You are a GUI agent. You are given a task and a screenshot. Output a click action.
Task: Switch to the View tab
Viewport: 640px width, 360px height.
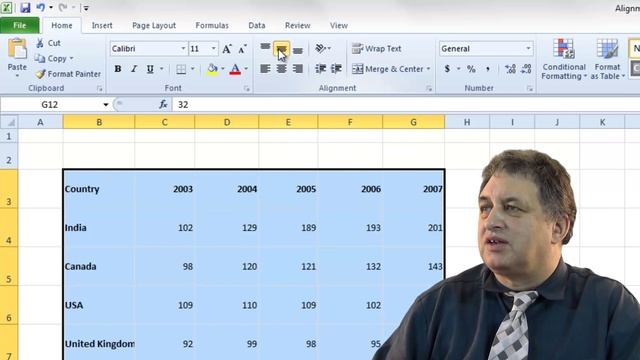(339, 25)
